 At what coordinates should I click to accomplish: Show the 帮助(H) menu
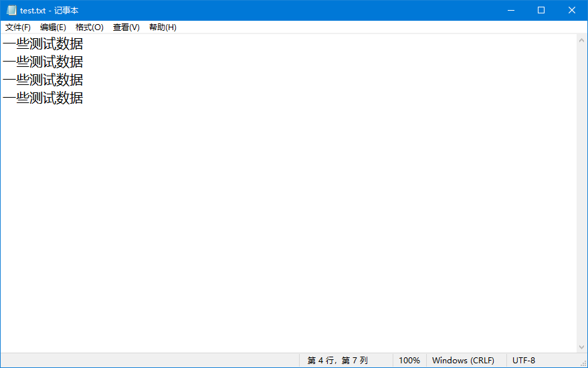point(163,27)
